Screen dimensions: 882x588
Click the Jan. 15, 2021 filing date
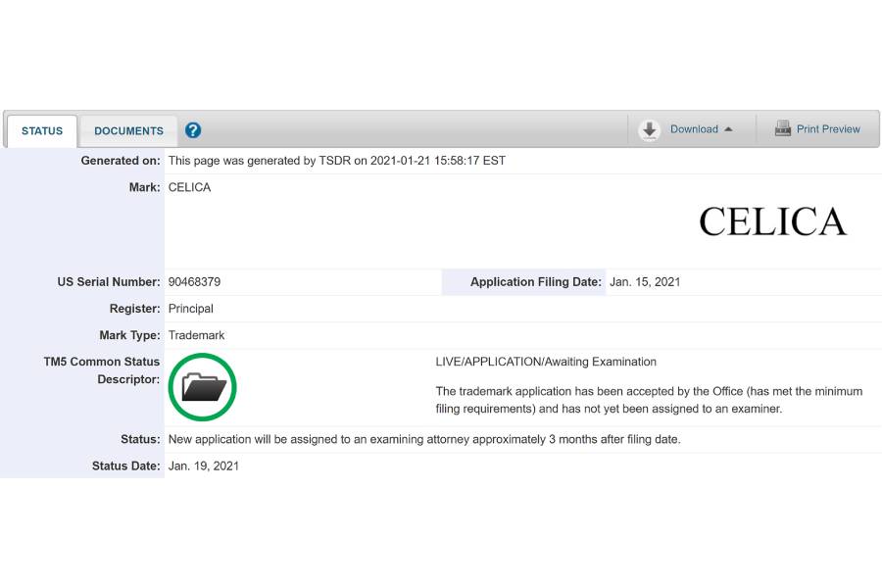pos(645,282)
